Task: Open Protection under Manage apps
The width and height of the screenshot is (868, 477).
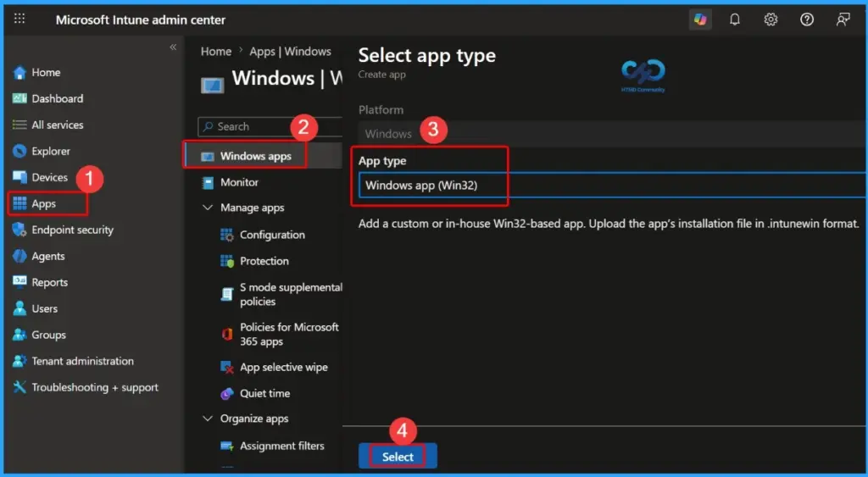Action: 264,261
